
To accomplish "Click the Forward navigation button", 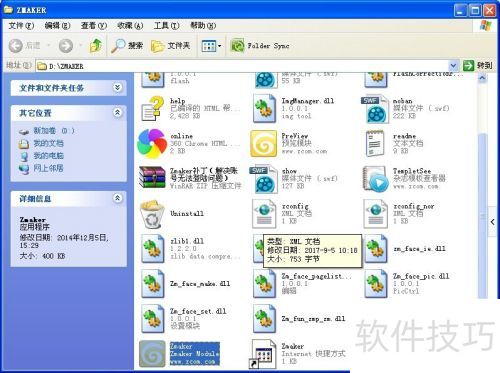I will tap(66, 46).
